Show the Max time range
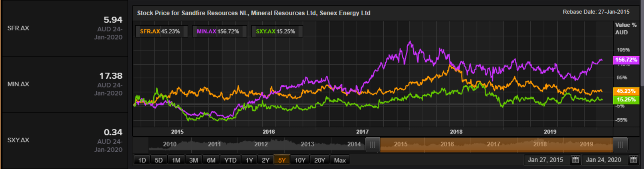644x169 pixels. click(x=340, y=160)
